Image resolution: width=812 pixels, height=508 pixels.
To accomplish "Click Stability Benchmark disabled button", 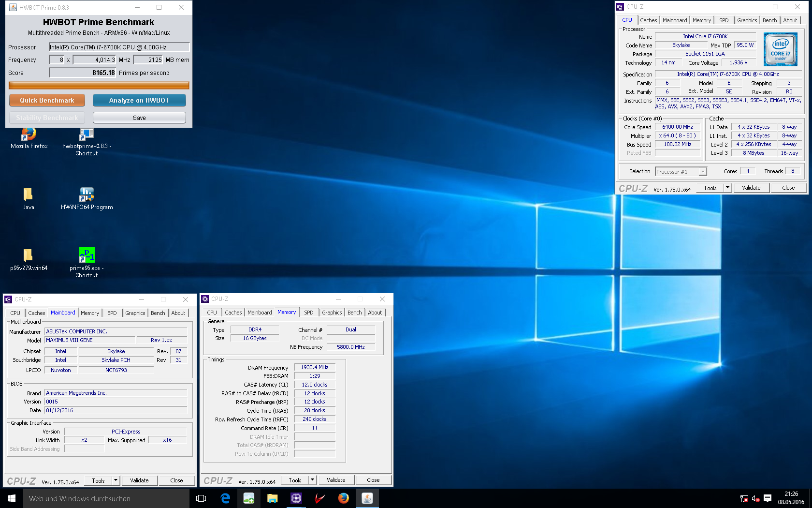I will [47, 118].
